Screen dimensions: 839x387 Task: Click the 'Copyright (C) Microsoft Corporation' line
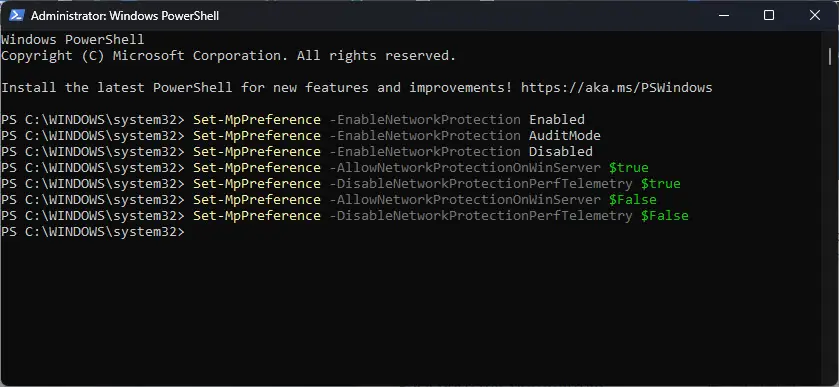tap(228, 56)
